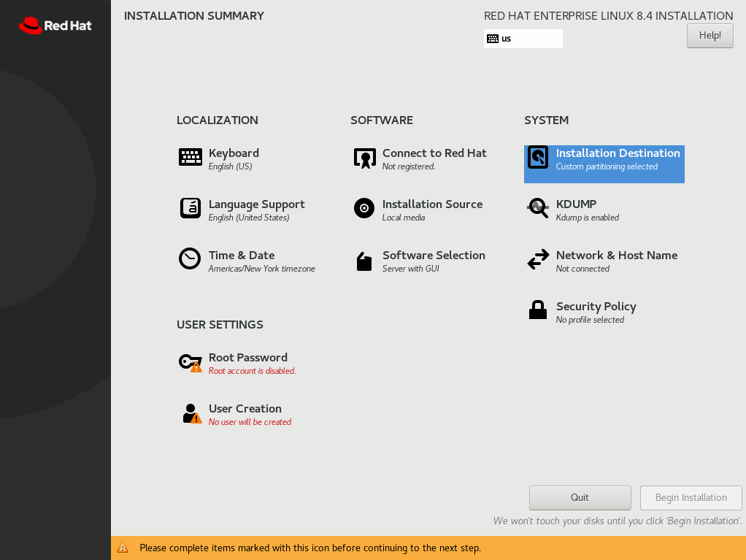Viewport: 746px width, 560px height.
Task: Click 'No user will be created' text
Action: tap(250, 422)
